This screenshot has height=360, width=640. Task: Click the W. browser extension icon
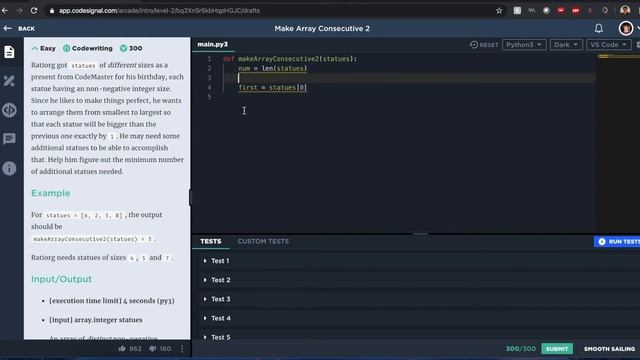pos(532,11)
